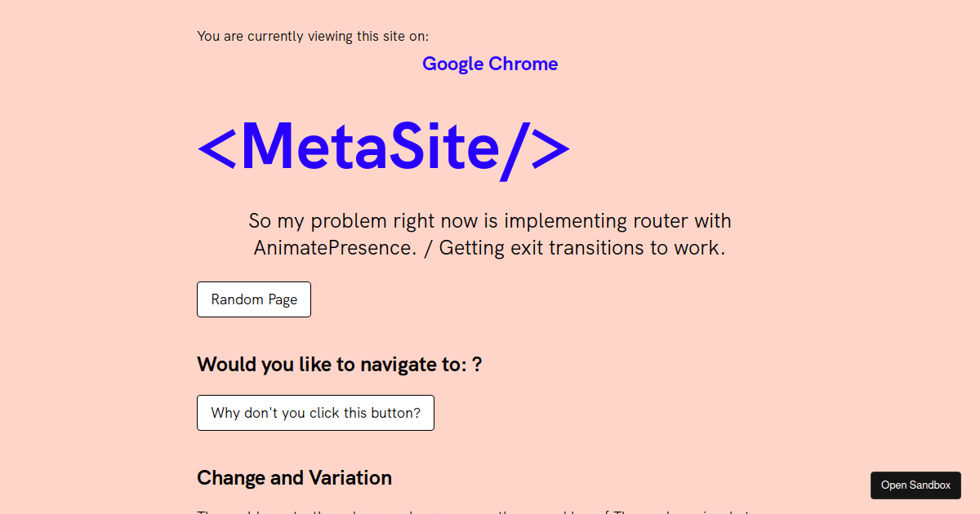The height and width of the screenshot is (514, 980).
Task: Click the question mark after 'navigate to:'
Action: [x=479, y=364]
